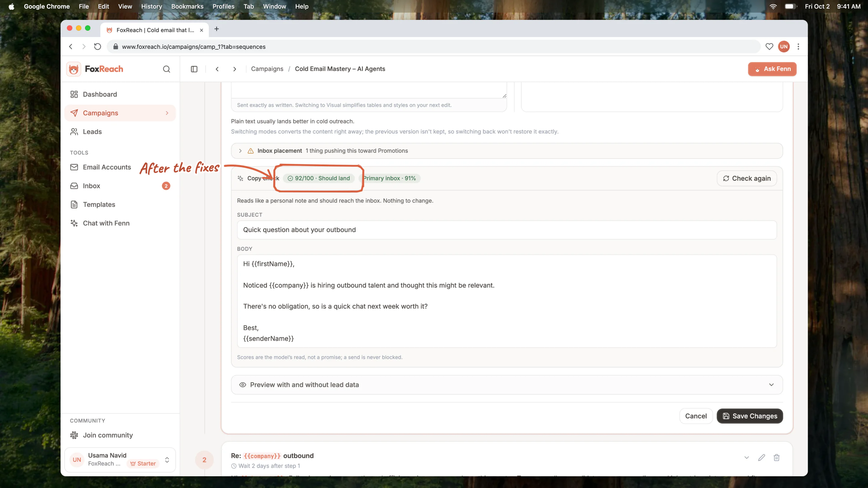Viewport: 868px width, 488px height.
Task: Expand Preview with and without lead data
Action: click(507, 385)
